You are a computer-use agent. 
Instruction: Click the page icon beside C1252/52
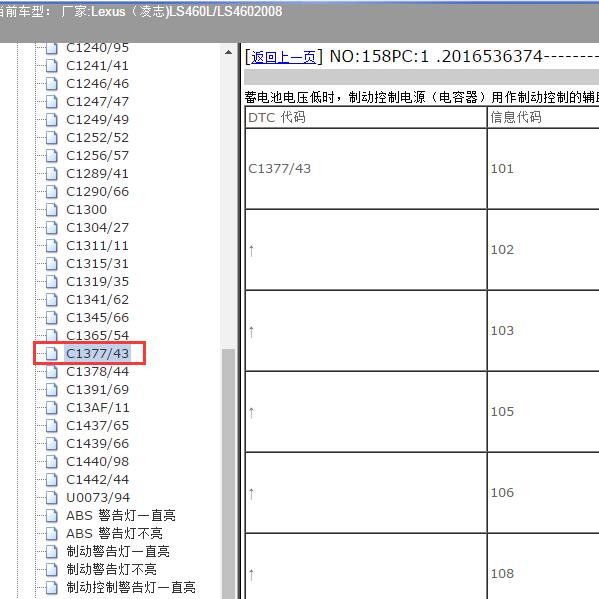52,138
